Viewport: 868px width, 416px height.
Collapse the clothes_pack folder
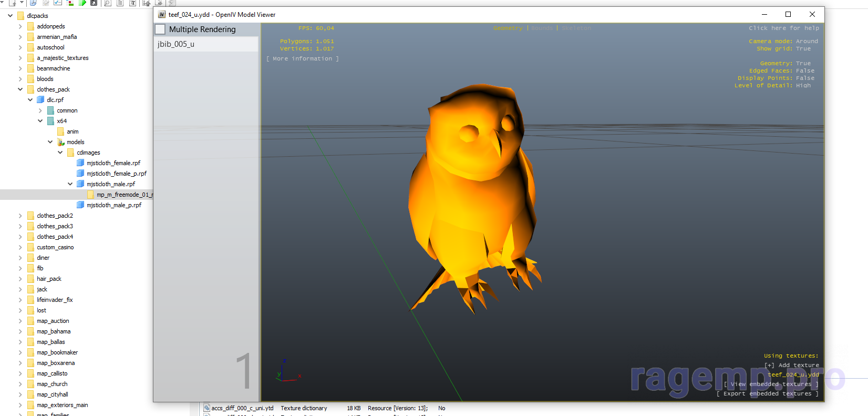click(x=20, y=89)
